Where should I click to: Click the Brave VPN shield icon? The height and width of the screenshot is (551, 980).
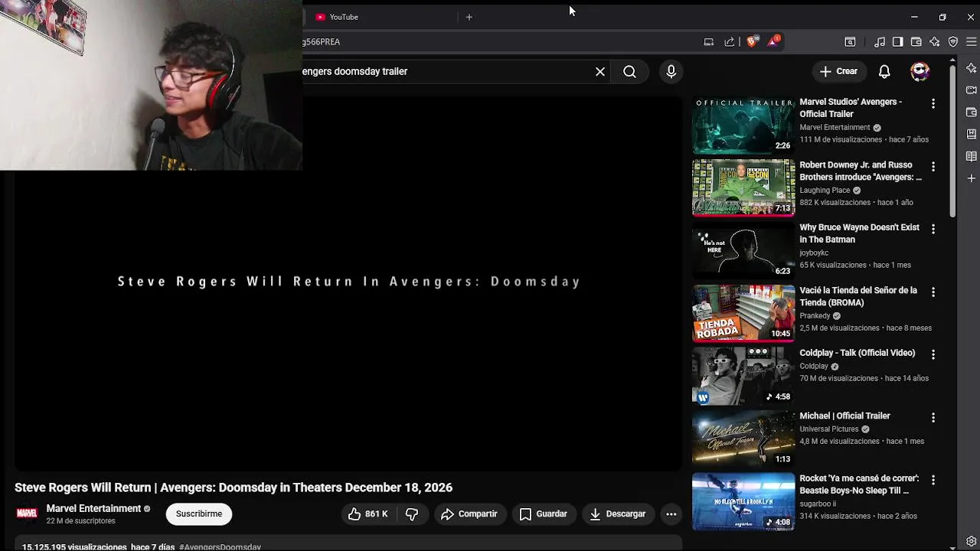coord(953,42)
